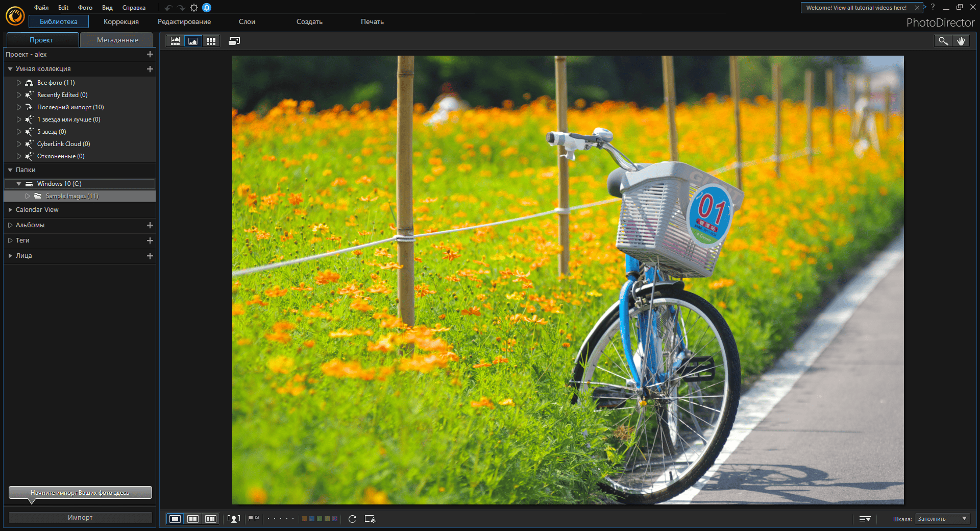Viewport: 980px width, 531px height.
Task: Add a new album
Action: [150, 225]
